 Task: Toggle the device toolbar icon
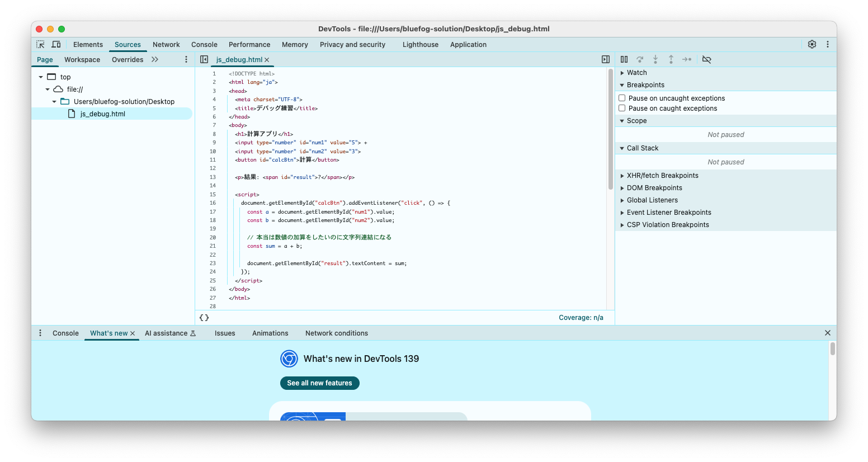click(56, 45)
